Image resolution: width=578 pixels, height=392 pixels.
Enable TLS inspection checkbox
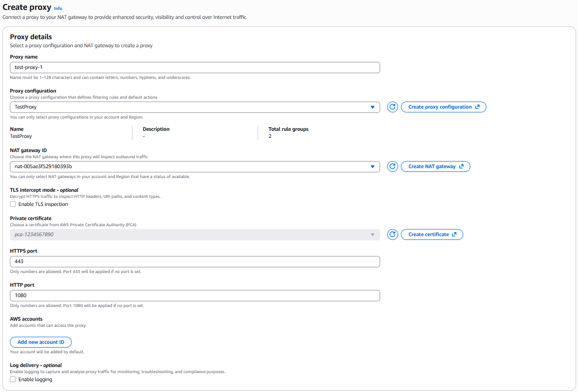13,205
